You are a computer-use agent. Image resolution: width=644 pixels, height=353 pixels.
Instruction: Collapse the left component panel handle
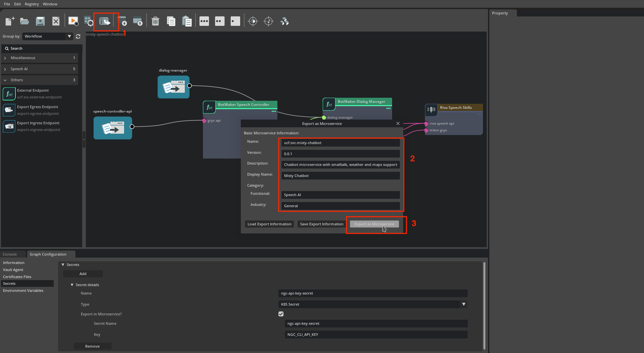click(84, 139)
